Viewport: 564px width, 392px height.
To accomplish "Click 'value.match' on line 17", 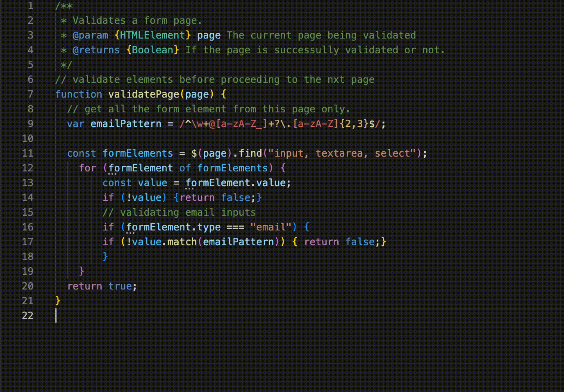I will (164, 242).
